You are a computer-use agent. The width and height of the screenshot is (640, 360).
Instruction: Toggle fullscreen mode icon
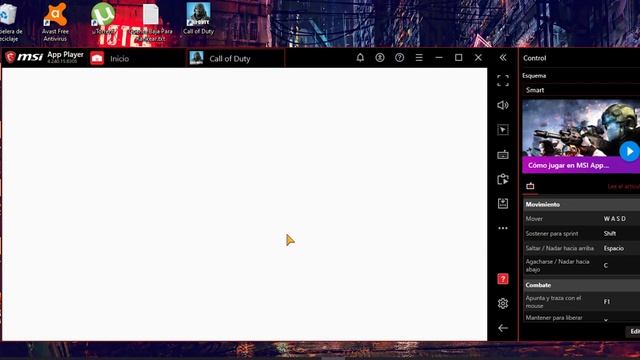(x=503, y=80)
